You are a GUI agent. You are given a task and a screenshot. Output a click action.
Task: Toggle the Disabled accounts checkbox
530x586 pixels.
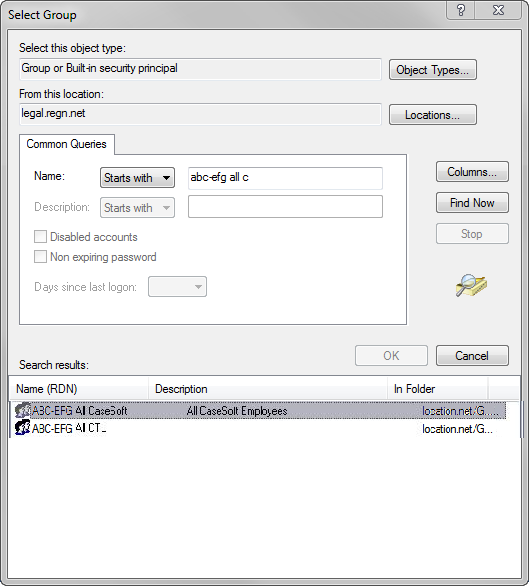pos(40,237)
